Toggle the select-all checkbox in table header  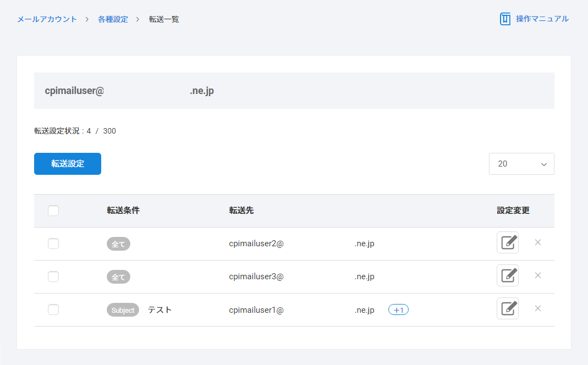53,211
